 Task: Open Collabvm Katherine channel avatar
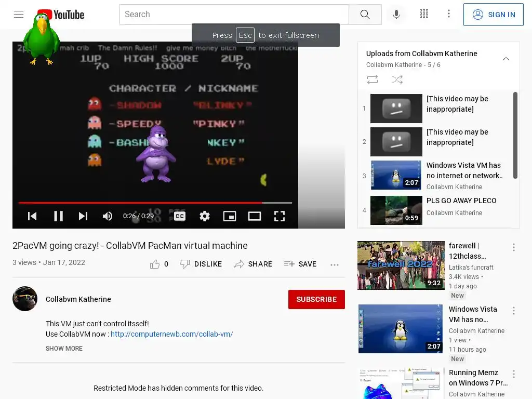[x=25, y=299]
